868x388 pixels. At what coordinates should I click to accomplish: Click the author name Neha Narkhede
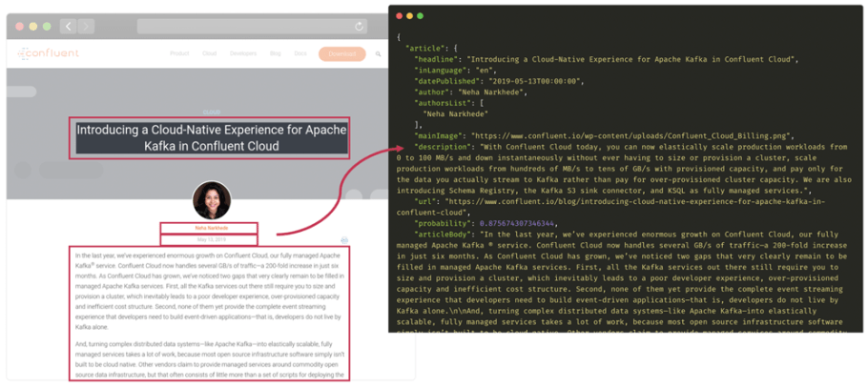(x=211, y=228)
